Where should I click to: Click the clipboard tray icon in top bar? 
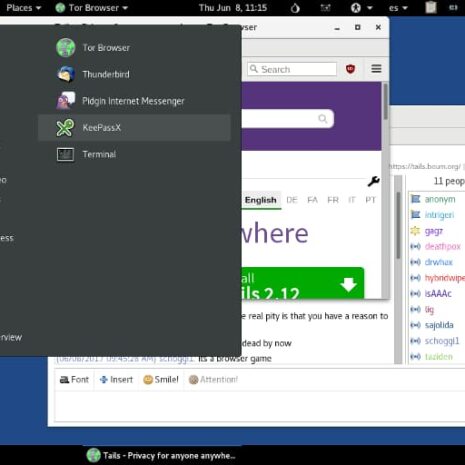(x=431, y=7)
